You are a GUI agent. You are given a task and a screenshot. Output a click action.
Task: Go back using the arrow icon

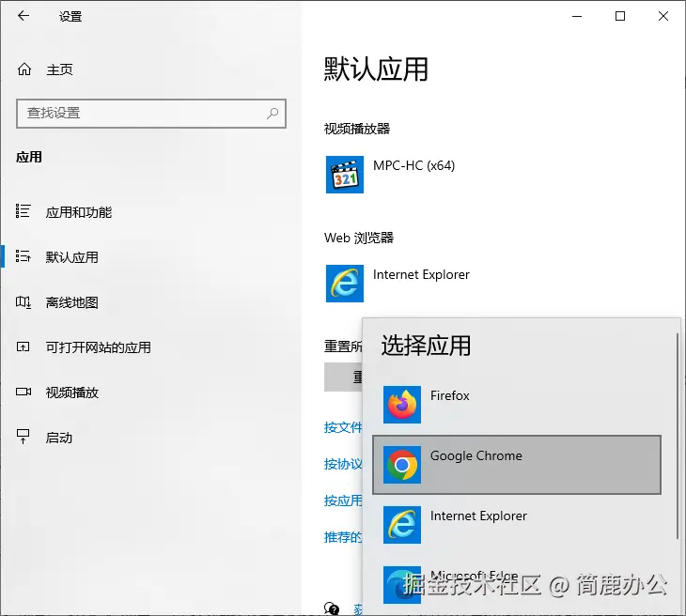click(23, 16)
